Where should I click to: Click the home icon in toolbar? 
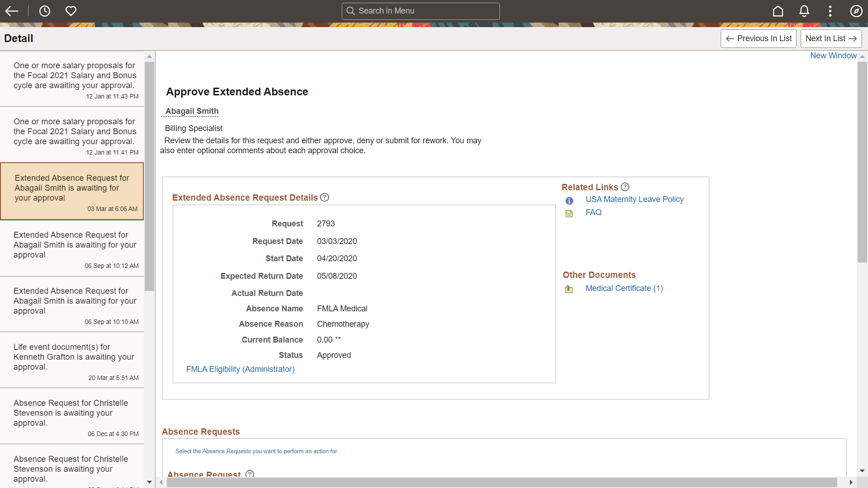click(778, 11)
